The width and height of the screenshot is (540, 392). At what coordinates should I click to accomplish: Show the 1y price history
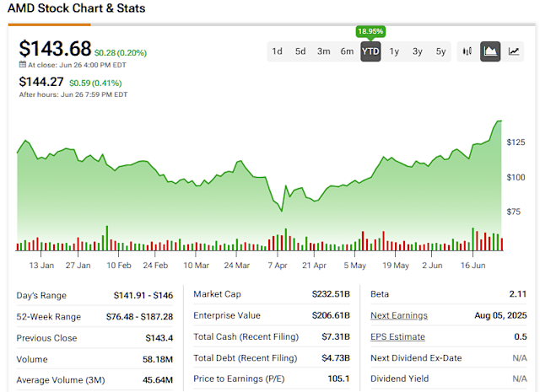coord(394,51)
